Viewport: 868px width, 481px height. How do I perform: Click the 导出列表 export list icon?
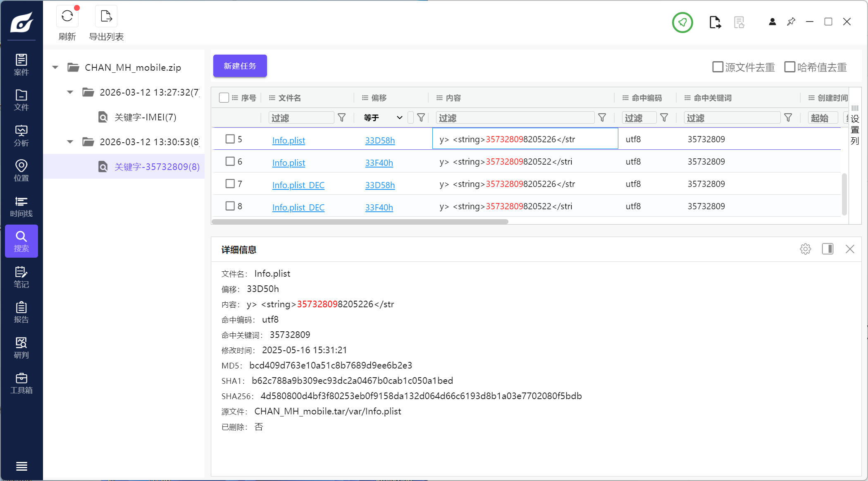pyautogui.click(x=106, y=17)
